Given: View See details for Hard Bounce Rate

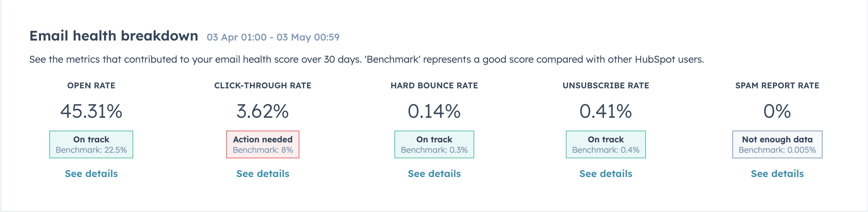Looking at the screenshot, I should [x=434, y=174].
